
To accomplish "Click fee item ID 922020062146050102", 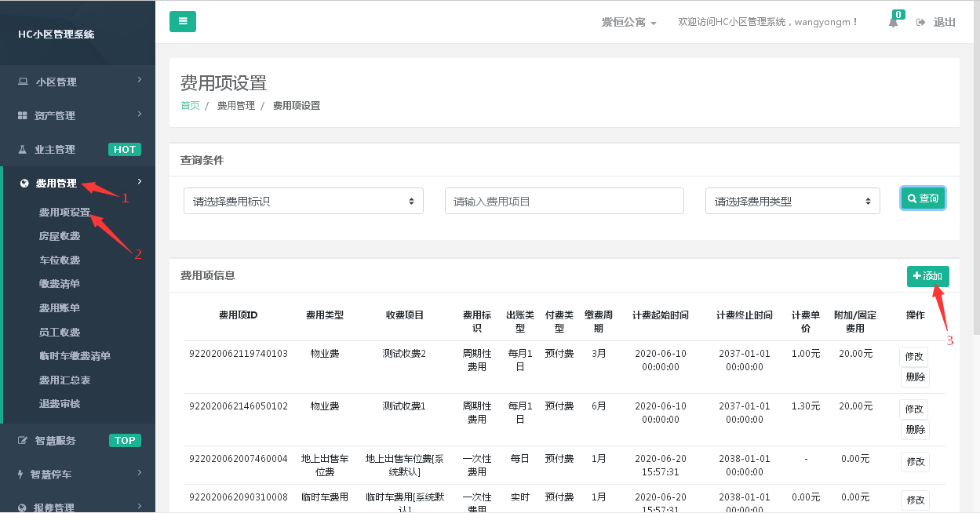I will 239,406.
